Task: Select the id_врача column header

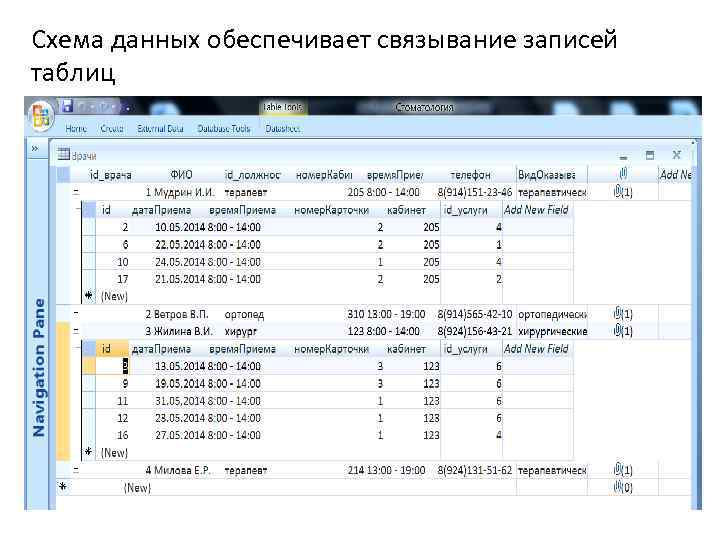Action: 110,175
